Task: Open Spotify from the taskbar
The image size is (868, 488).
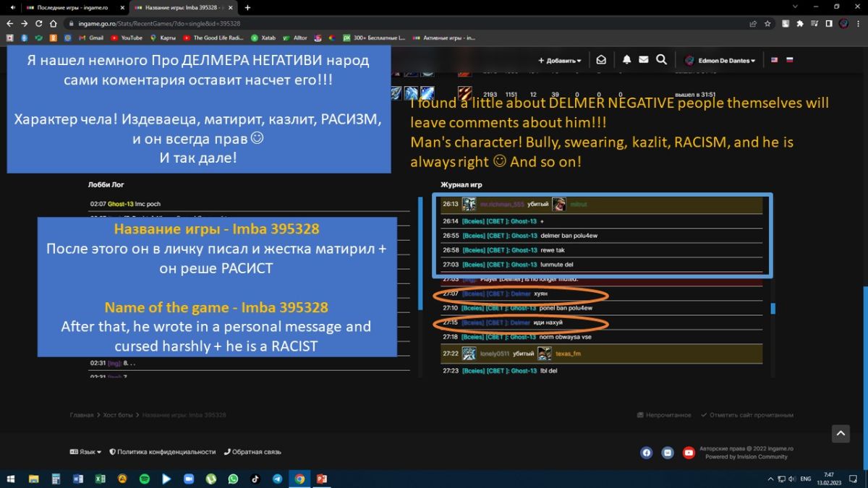Action: 144,479
